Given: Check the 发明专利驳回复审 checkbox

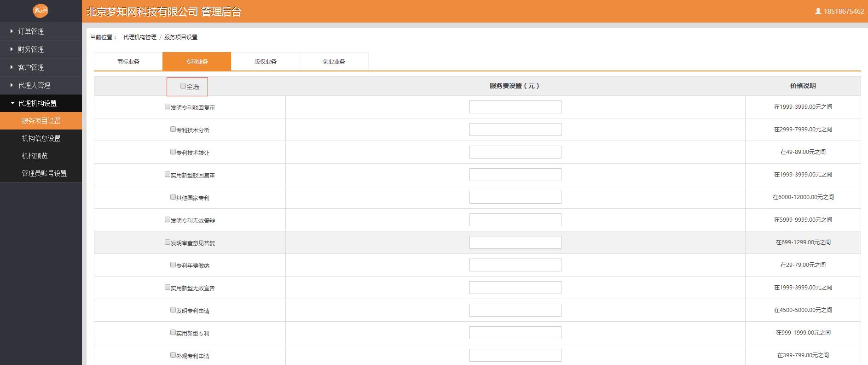Looking at the screenshot, I should click(x=168, y=106).
